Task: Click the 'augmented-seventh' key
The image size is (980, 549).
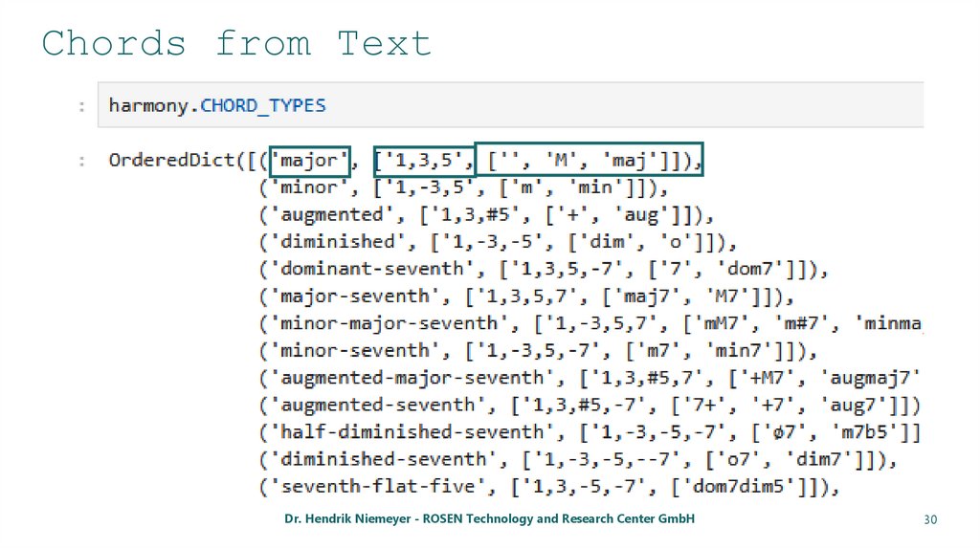Action: [x=377, y=405]
